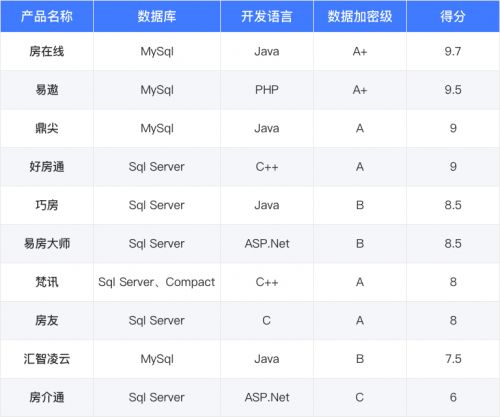Click the encryption grade C cell
This screenshot has width=500, height=417.
(360, 397)
